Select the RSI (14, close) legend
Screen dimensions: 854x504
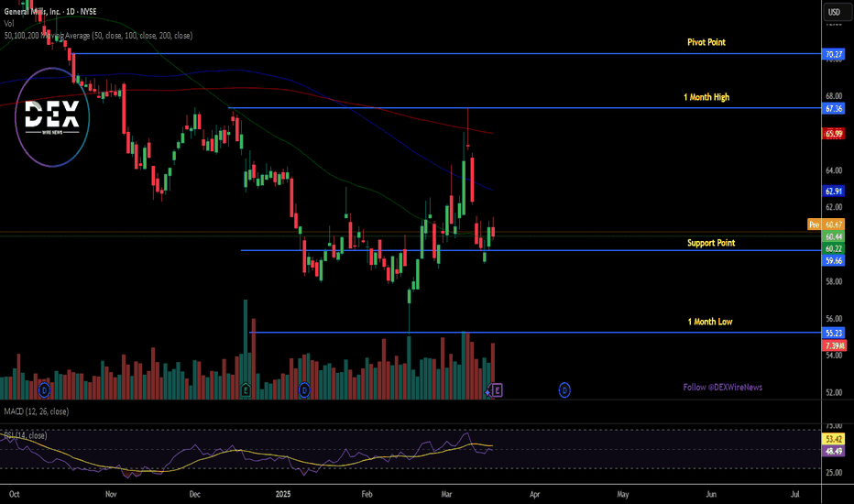(26, 435)
